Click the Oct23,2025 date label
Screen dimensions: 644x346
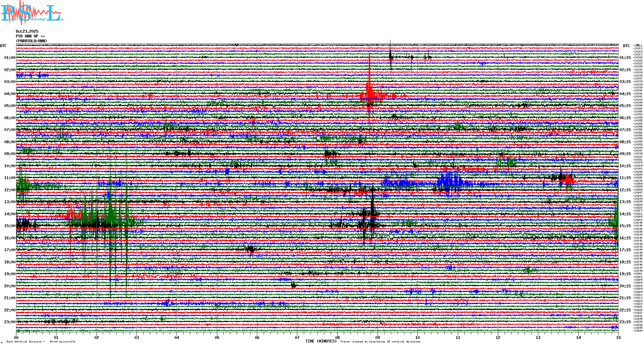(x=27, y=31)
